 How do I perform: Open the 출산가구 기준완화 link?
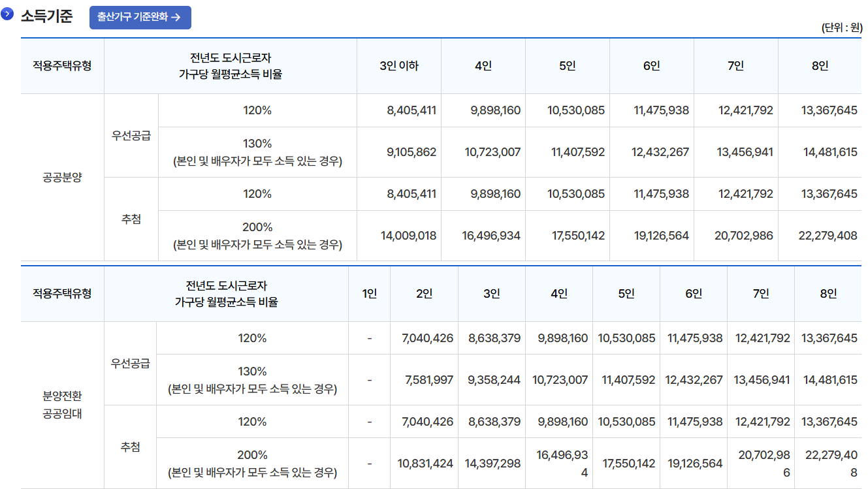point(140,18)
